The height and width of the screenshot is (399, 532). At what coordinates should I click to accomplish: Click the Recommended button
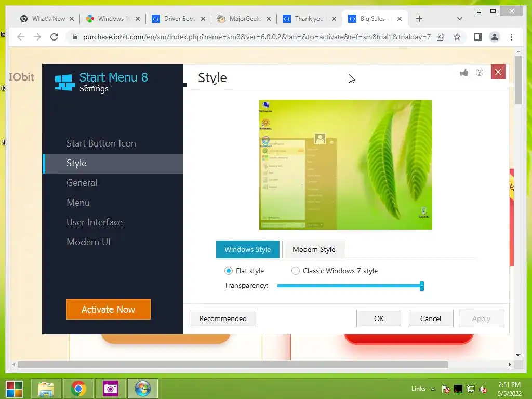pyautogui.click(x=223, y=318)
